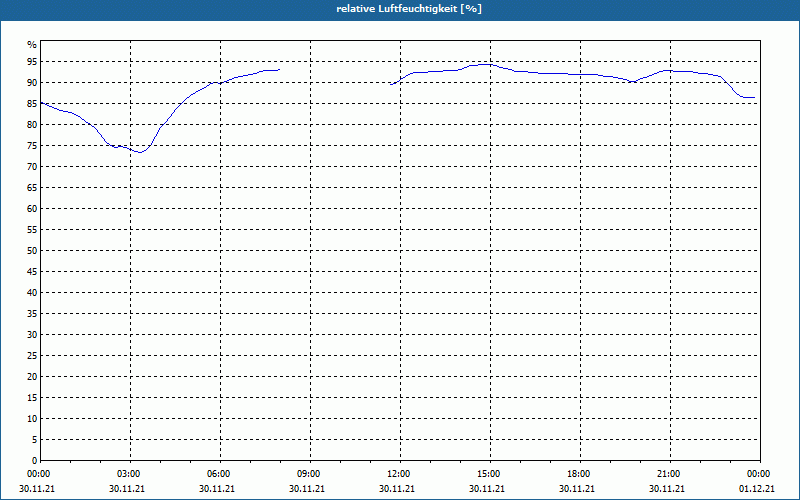Image resolution: width=800 pixels, height=500 pixels.
Task: Choose the '40' y-axis label
Action: coord(32,292)
